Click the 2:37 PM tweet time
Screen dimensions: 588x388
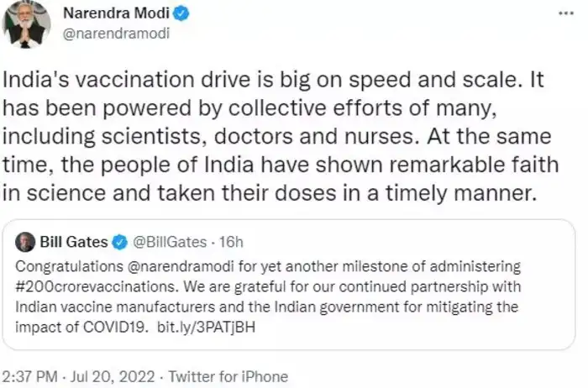pos(29,377)
